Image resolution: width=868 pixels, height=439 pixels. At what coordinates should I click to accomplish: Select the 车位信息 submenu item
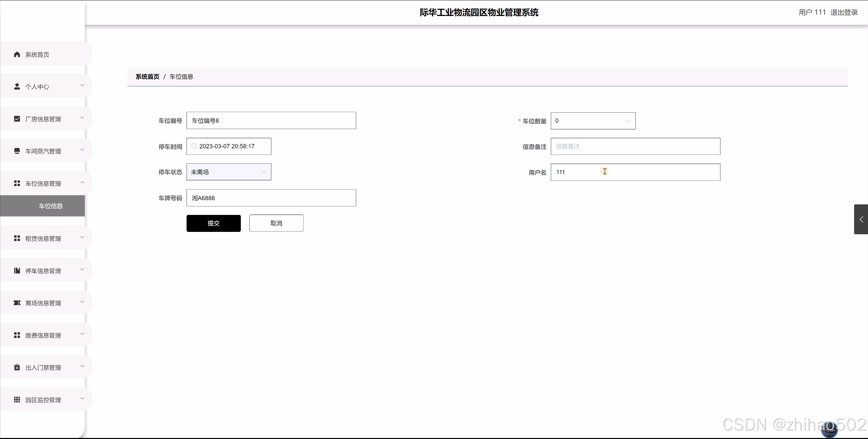click(51, 206)
